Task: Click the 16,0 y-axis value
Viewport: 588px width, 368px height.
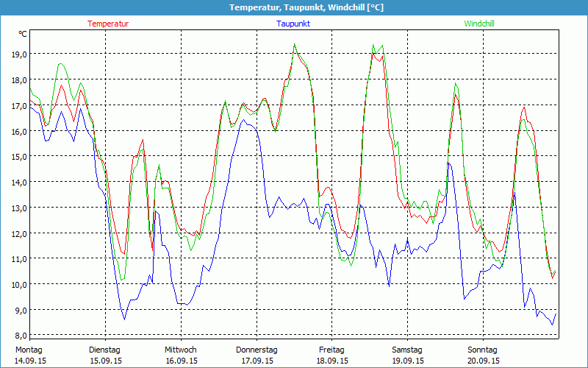Action: [x=20, y=132]
